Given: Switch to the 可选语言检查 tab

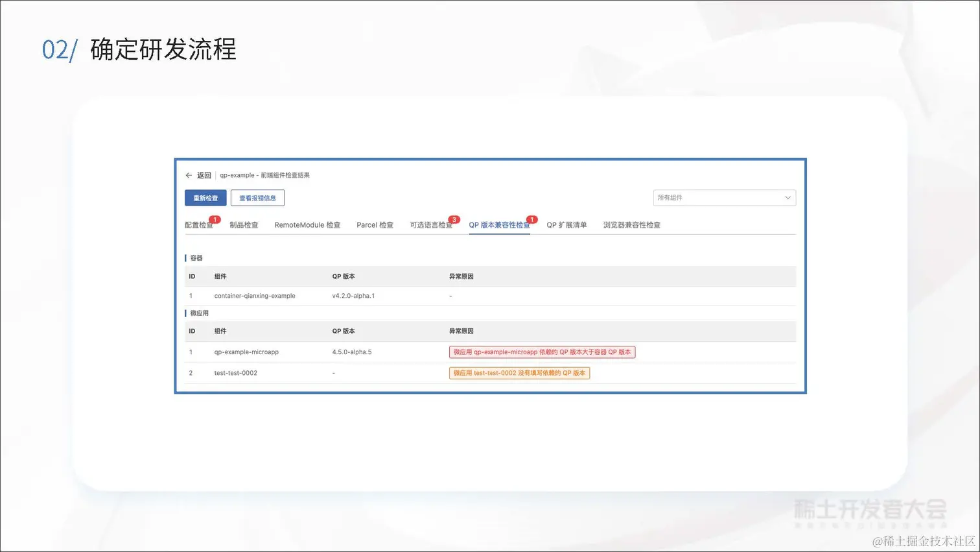Looking at the screenshot, I should pos(431,225).
